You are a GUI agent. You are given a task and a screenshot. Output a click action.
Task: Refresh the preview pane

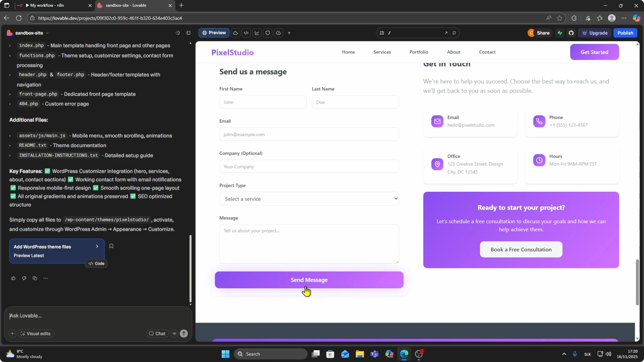454,33
